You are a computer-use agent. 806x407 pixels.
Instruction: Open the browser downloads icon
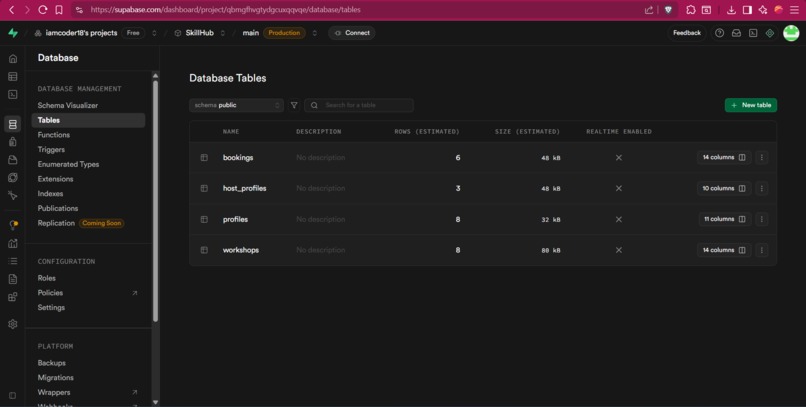point(731,10)
